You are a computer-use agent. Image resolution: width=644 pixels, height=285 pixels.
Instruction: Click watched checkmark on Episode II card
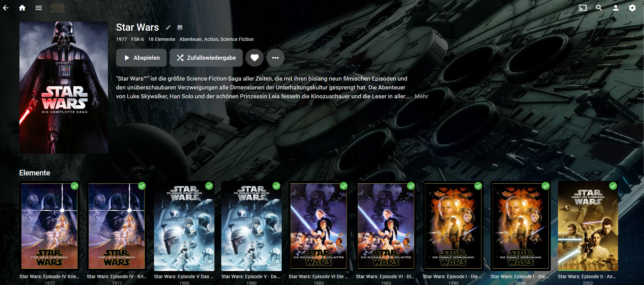tap(613, 186)
